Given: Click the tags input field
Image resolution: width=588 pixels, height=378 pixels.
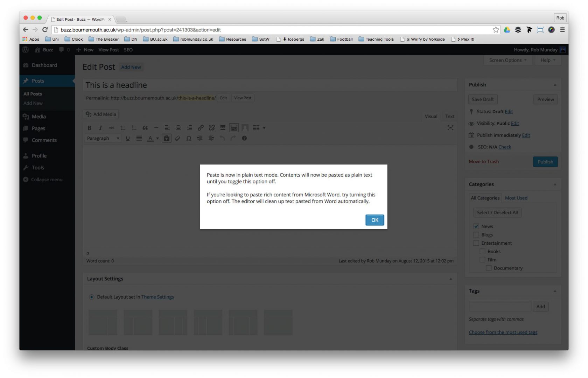Looking at the screenshot, I should (x=500, y=307).
